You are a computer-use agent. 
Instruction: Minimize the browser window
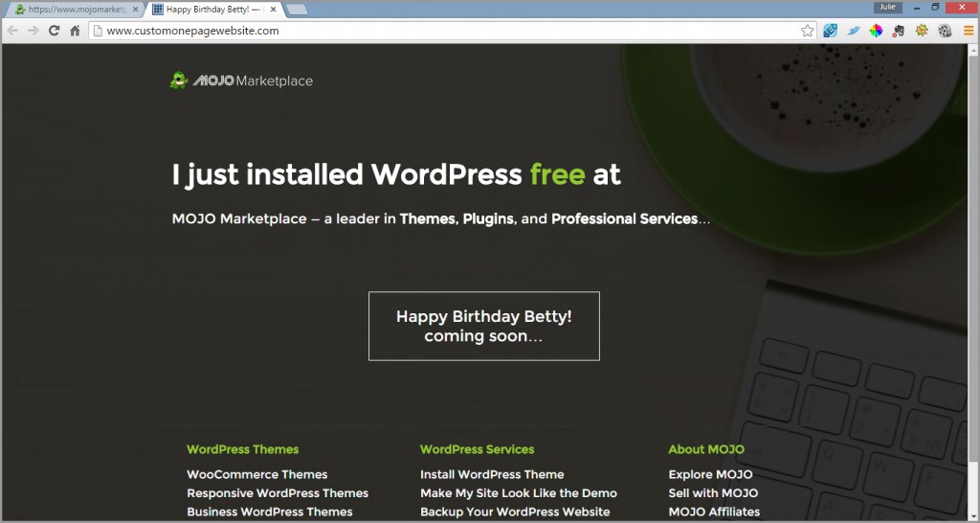(x=917, y=8)
